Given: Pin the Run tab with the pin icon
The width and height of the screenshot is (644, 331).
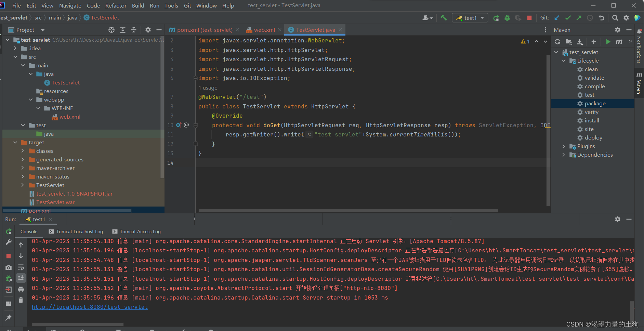Looking at the screenshot, I should [9, 318].
